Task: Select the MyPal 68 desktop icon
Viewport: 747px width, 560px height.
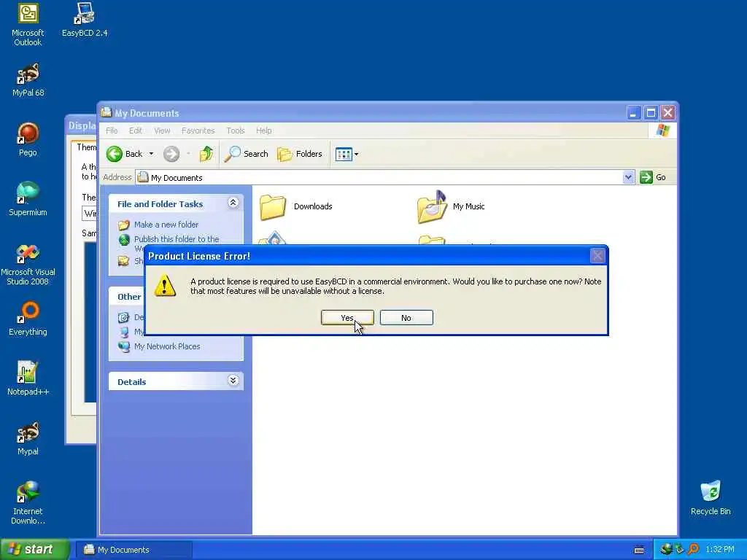Action: pos(28,80)
